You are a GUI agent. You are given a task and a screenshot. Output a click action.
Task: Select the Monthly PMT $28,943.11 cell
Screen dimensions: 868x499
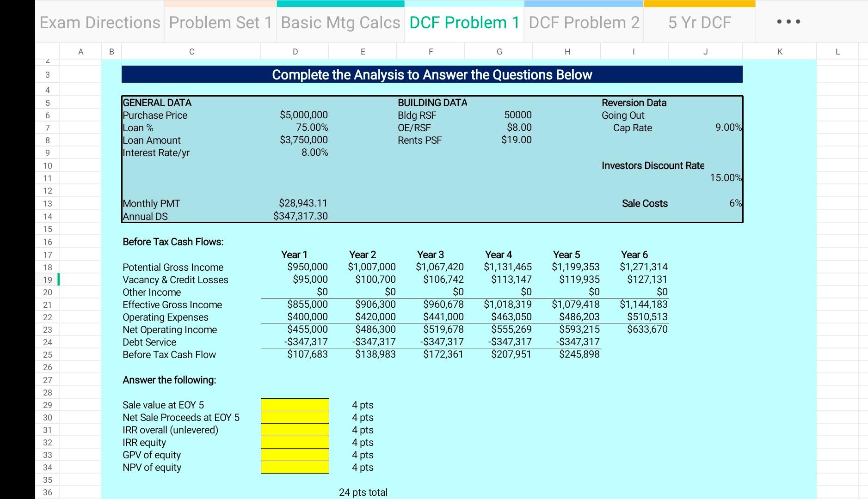click(x=303, y=203)
